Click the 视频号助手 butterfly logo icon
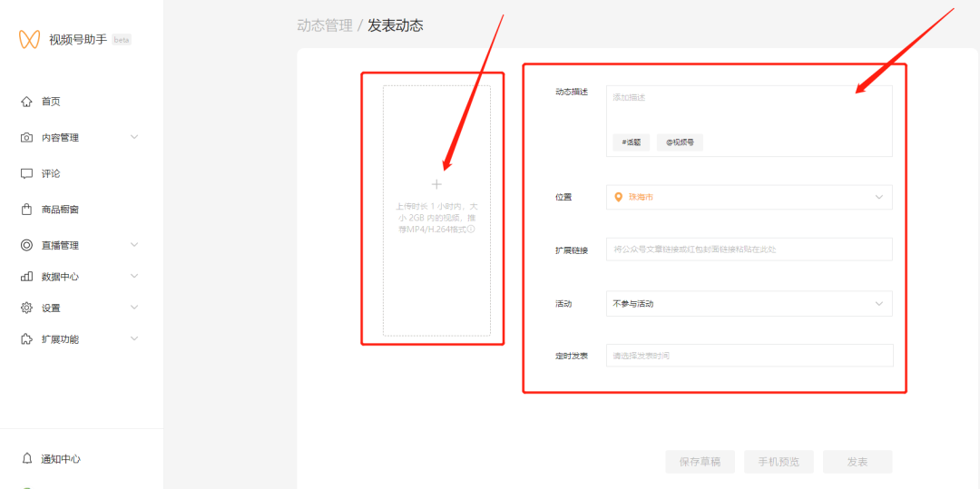This screenshot has height=489, width=980. pos(29,39)
